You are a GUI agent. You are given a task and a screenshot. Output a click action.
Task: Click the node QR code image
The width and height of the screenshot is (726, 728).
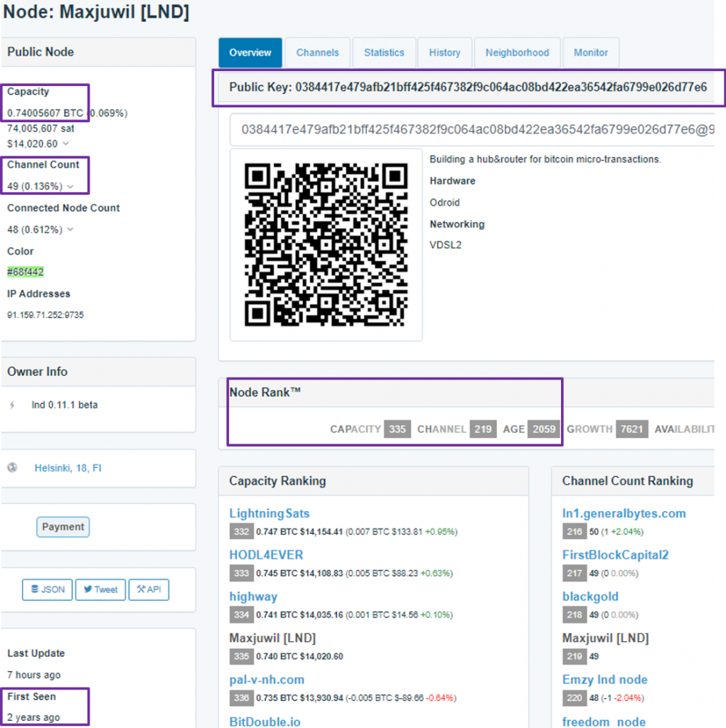click(326, 245)
